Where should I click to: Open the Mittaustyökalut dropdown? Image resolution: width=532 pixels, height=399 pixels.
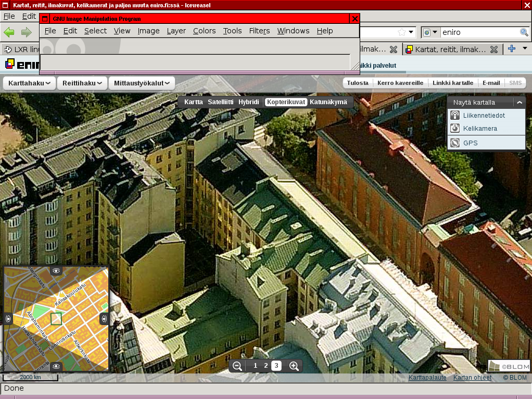(142, 83)
